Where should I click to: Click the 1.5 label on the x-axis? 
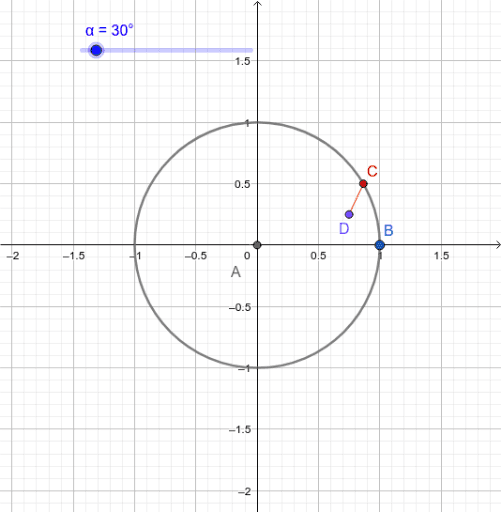pyautogui.click(x=441, y=256)
